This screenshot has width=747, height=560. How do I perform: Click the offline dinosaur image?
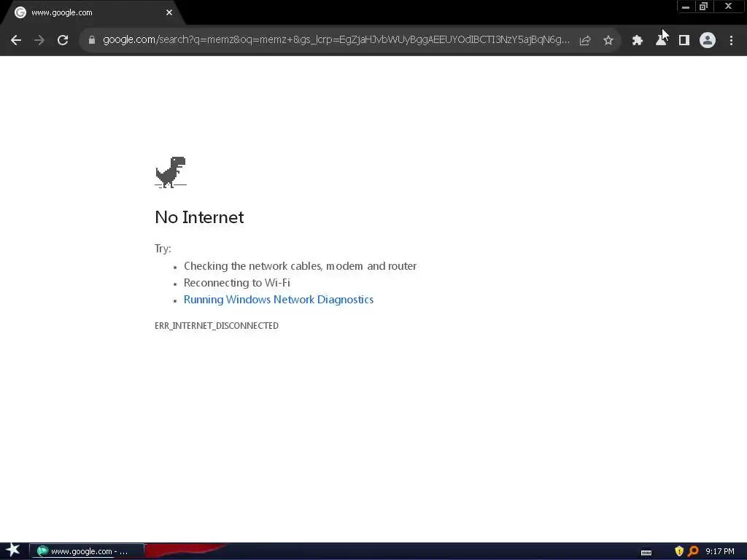click(171, 172)
